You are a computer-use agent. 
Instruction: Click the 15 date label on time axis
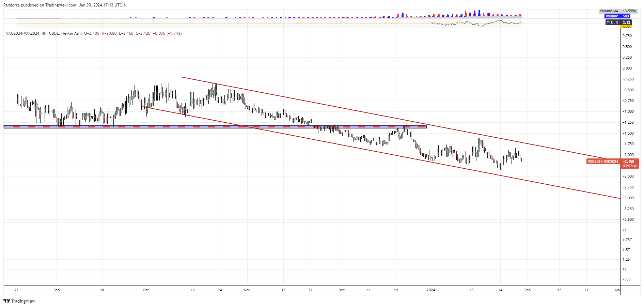pyautogui.click(x=472, y=290)
